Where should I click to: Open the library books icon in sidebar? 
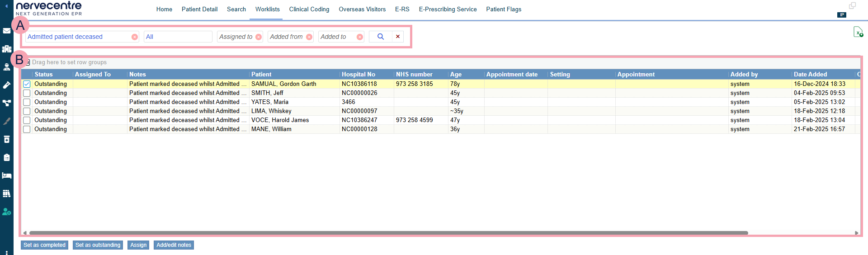point(7,194)
